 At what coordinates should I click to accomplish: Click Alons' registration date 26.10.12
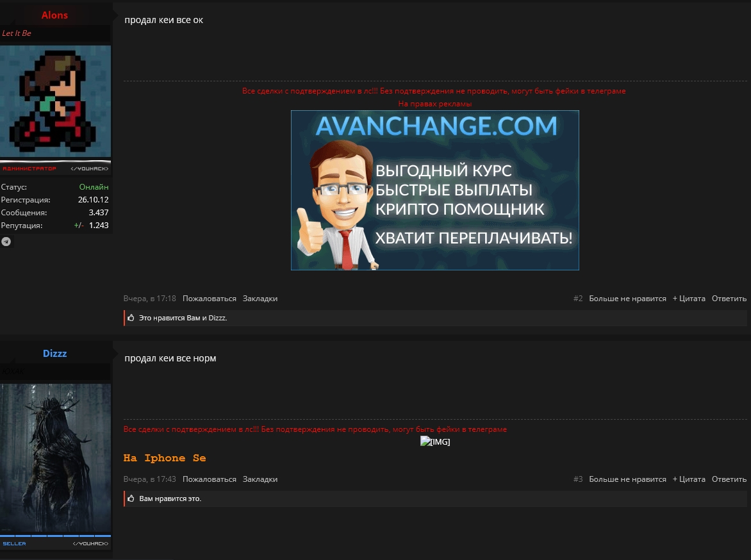pos(94,200)
